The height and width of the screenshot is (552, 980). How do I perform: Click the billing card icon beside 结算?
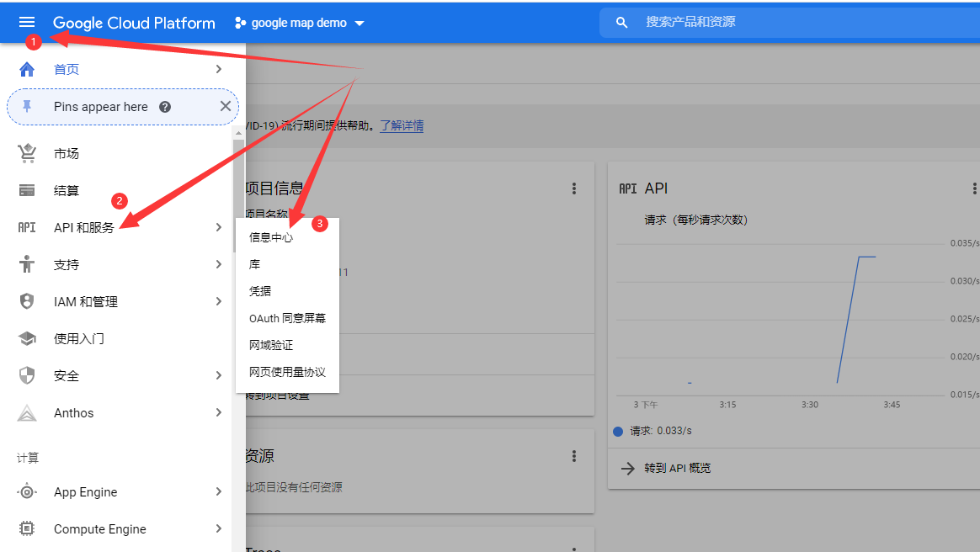[x=27, y=190]
